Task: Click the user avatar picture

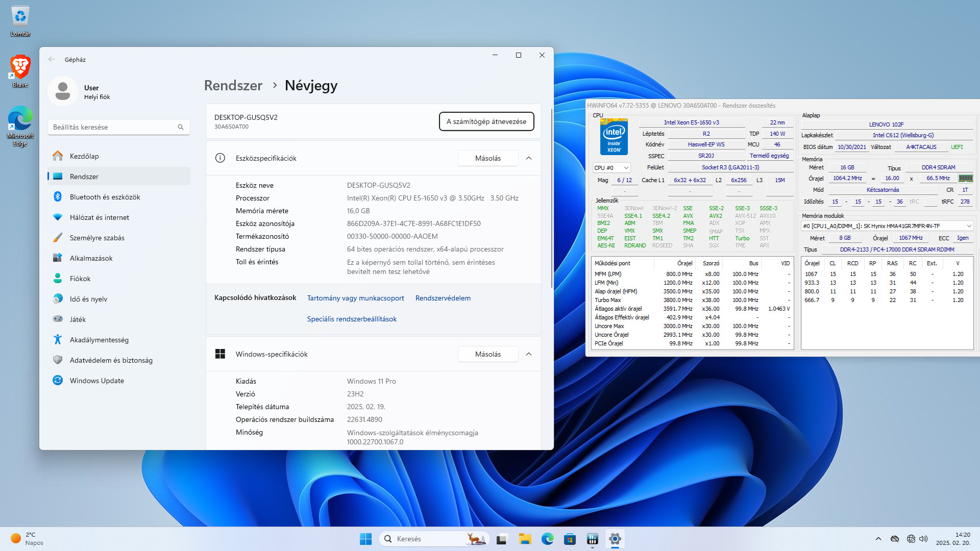Action: (x=63, y=92)
